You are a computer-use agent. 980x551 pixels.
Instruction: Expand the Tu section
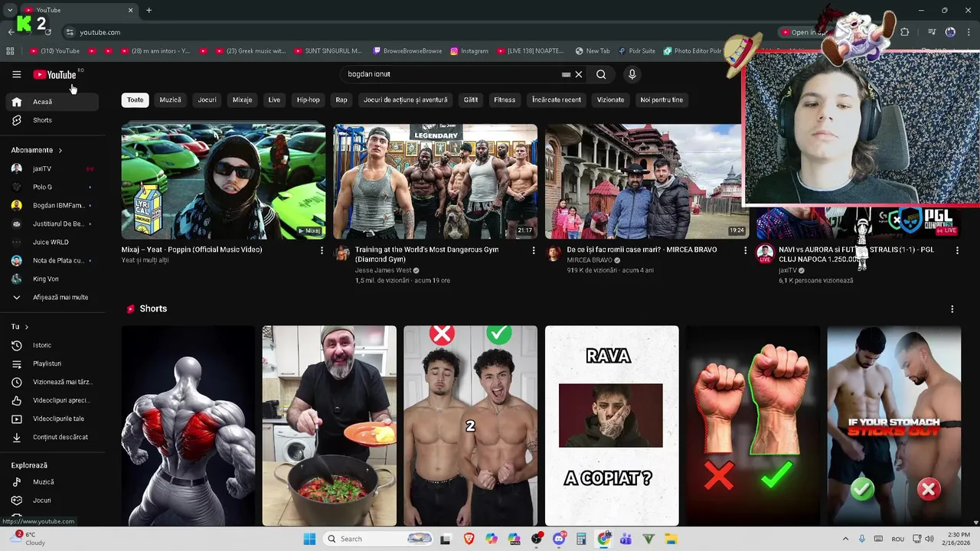20,327
